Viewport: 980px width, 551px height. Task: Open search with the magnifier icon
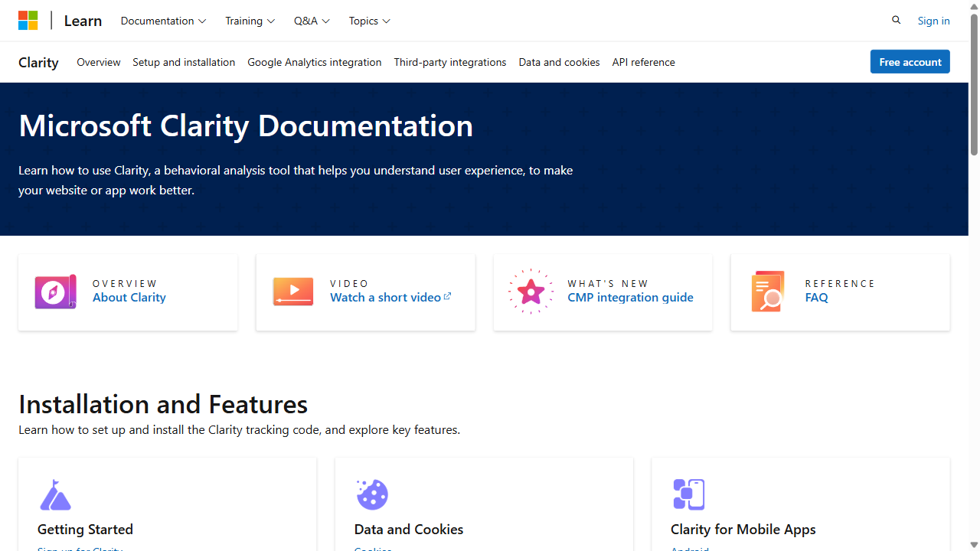[896, 20]
